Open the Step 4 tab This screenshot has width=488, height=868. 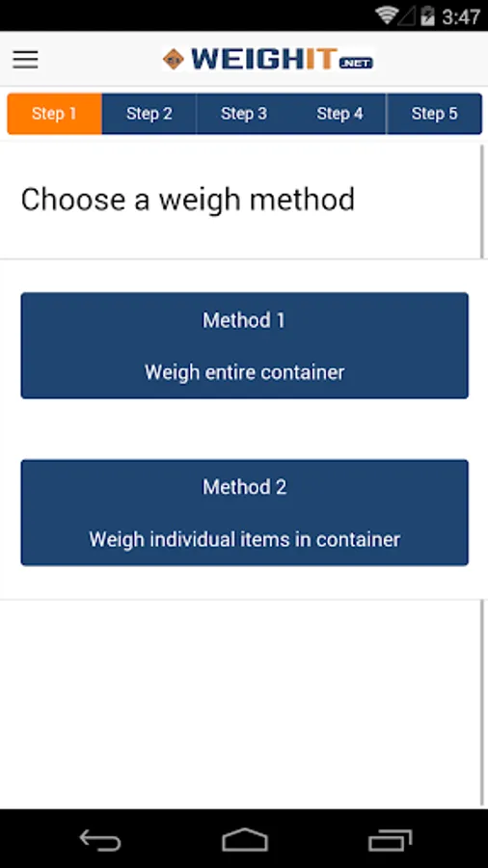339,114
